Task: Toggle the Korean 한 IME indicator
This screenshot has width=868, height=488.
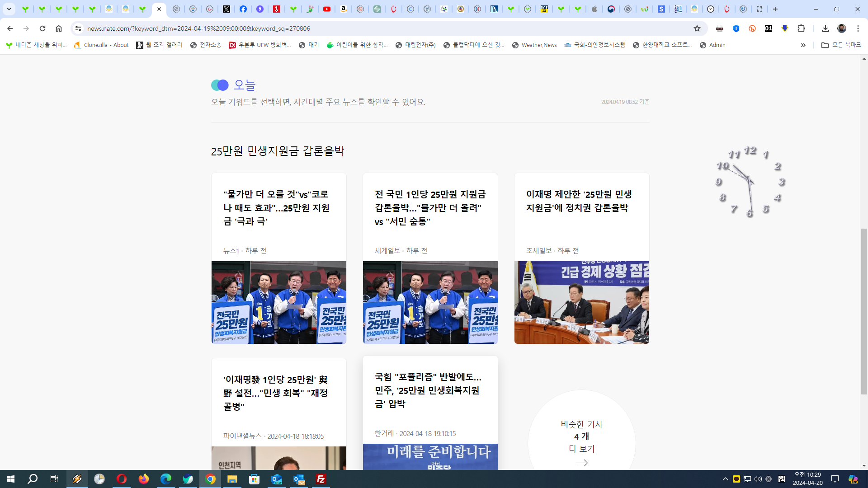Action: click(x=782, y=479)
